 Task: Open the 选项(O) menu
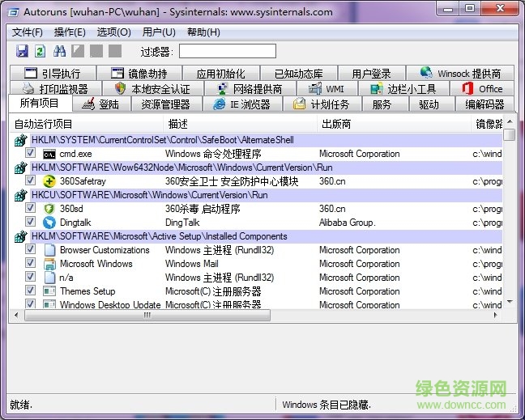tap(114, 32)
